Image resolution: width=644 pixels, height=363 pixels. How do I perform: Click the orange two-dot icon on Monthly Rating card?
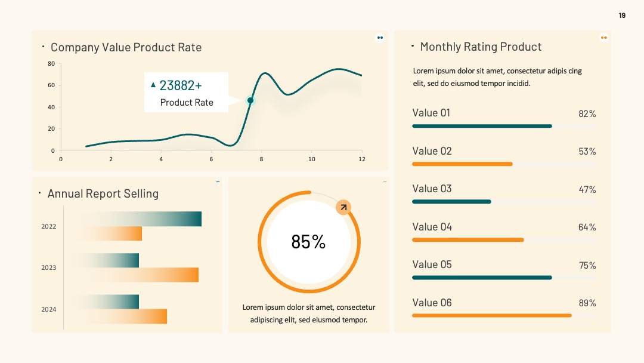click(x=603, y=38)
